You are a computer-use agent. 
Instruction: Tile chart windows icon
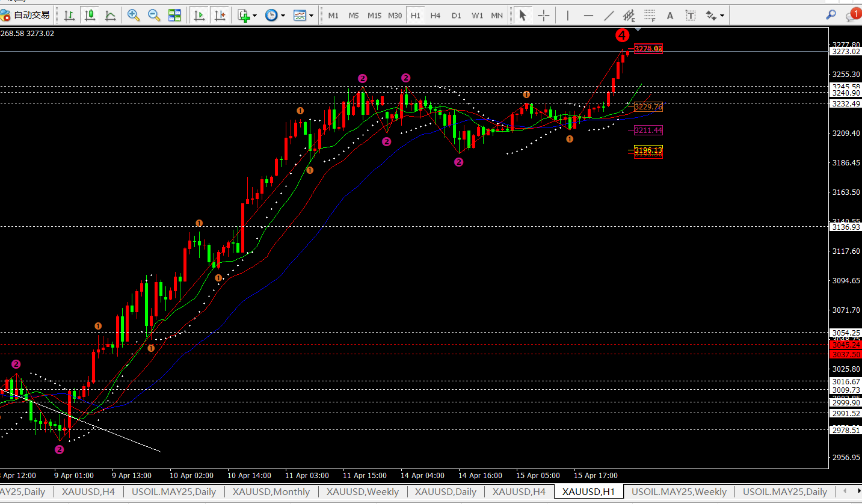174,15
